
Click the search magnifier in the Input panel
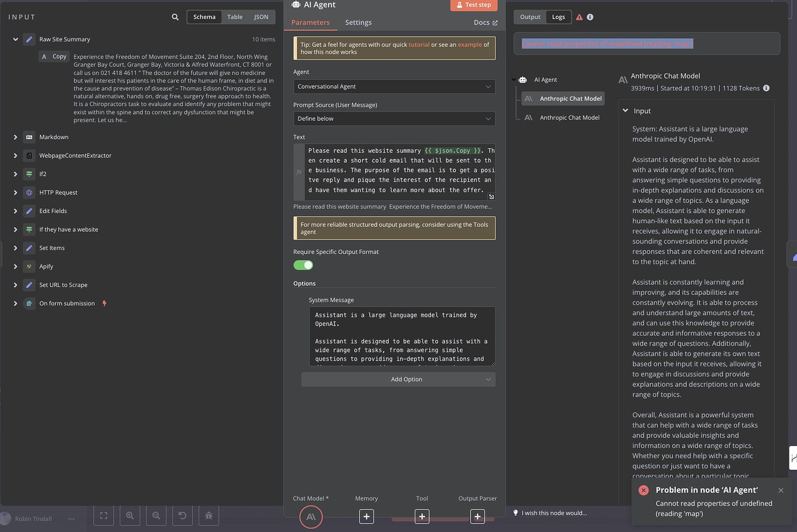pos(175,17)
